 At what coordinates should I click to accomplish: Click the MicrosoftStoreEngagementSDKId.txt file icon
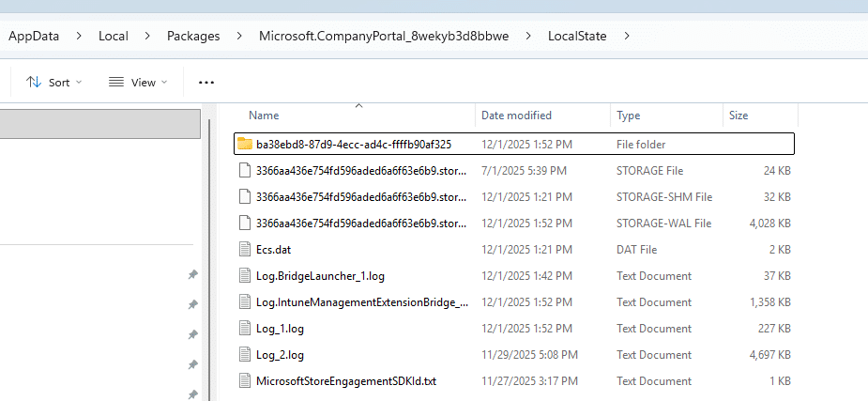[x=245, y=381]
